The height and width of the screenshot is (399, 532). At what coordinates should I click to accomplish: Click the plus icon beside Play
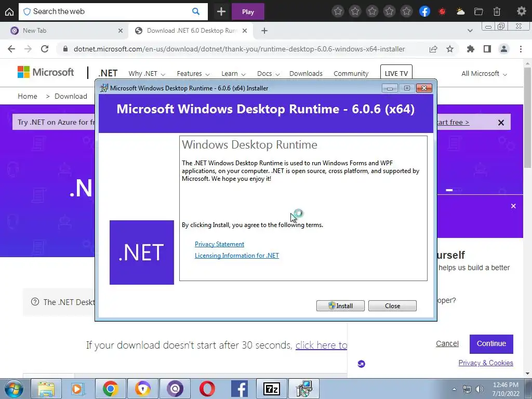(221, 11)
